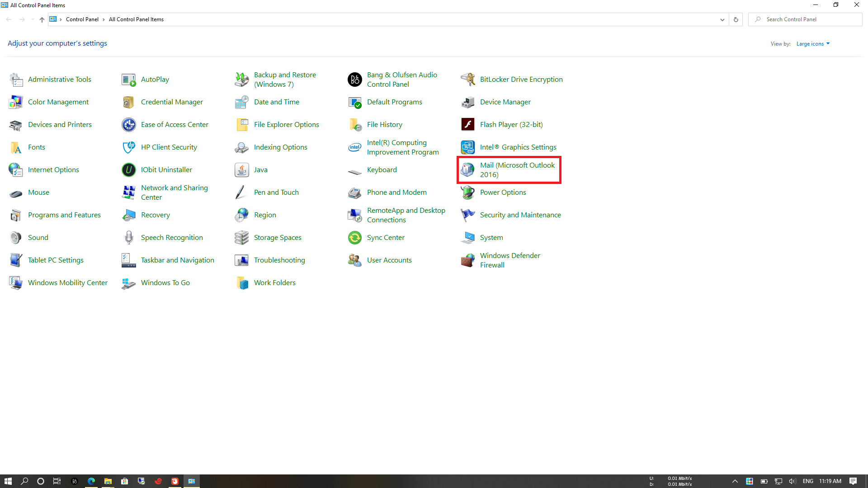Screen dimensions: 868x488
Task: Open Speech Recognition settings
Action: pos(172,237)
